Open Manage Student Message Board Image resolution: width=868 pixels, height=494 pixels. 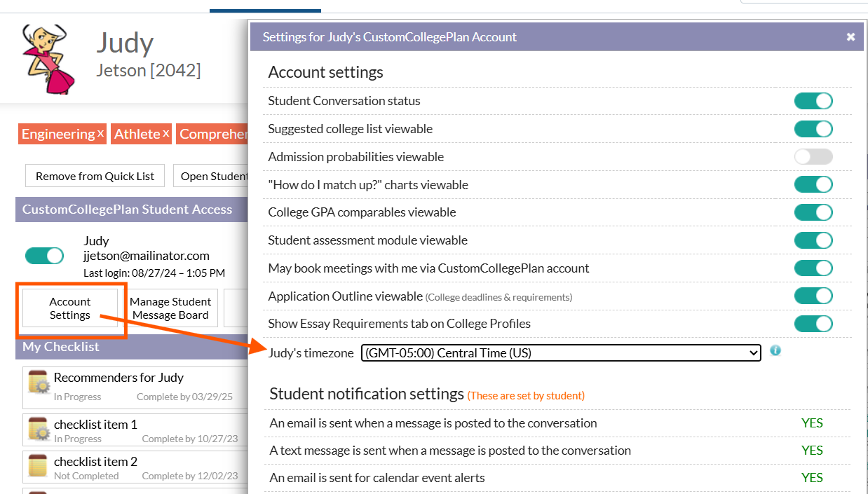pyautogui.click(x=170, y=308)
